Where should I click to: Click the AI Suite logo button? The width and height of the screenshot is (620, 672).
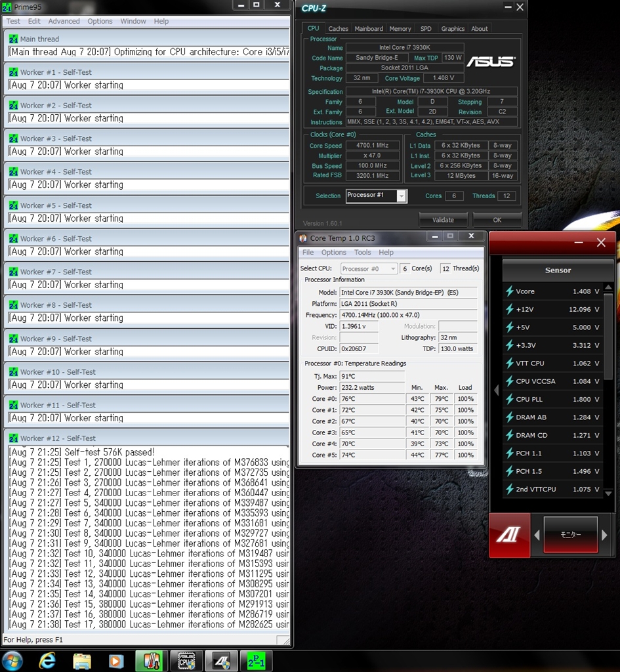[508, 535]
